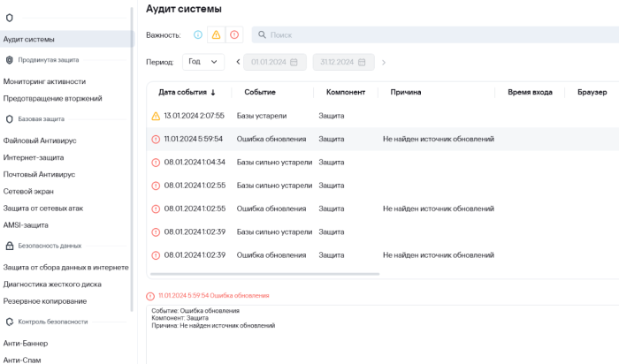619x364 pixels.
Task: Click the Контроль безопасности section icon
Action: pos(9,322)
